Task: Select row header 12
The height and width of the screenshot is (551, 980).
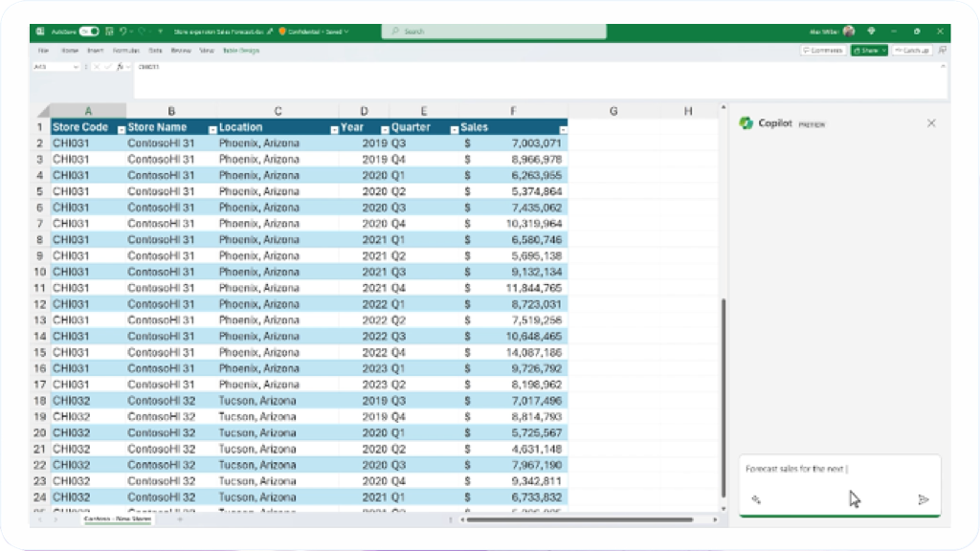Action: (40, 304)
